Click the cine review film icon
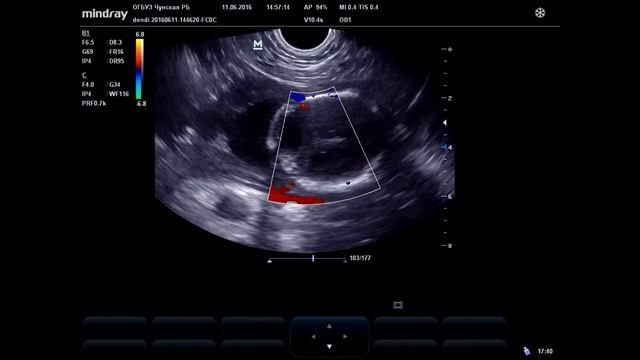Screen dimensions: 640x360 click(398, 305)
